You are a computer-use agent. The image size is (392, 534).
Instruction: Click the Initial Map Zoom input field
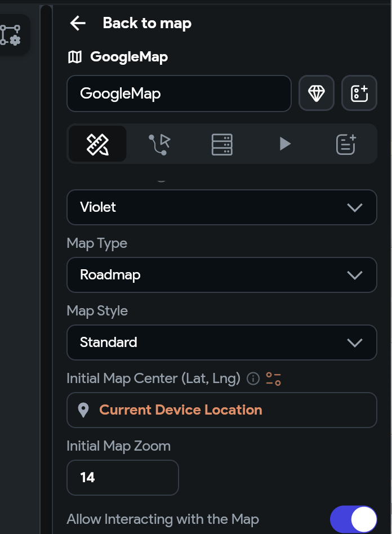[123, 478]
